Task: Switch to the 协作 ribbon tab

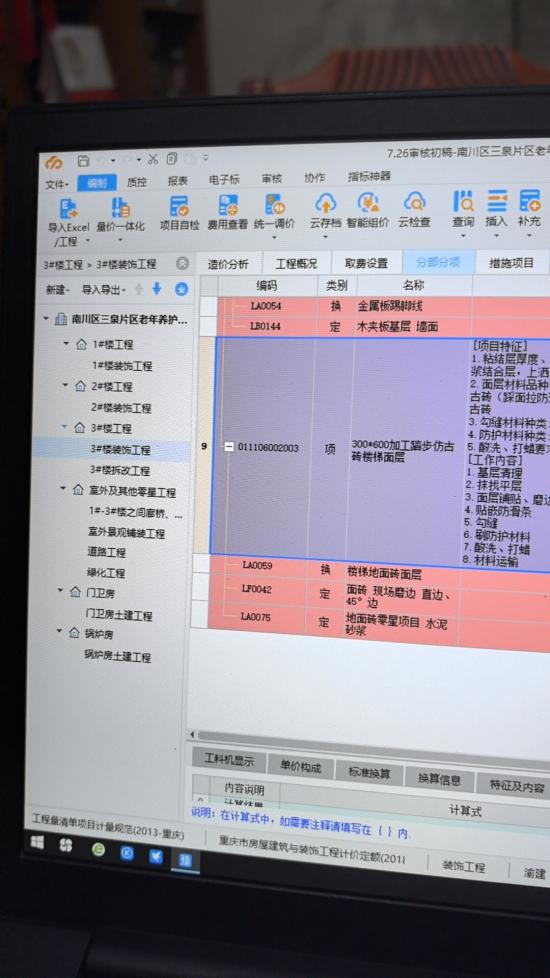Action: click(x=314, y=177)
